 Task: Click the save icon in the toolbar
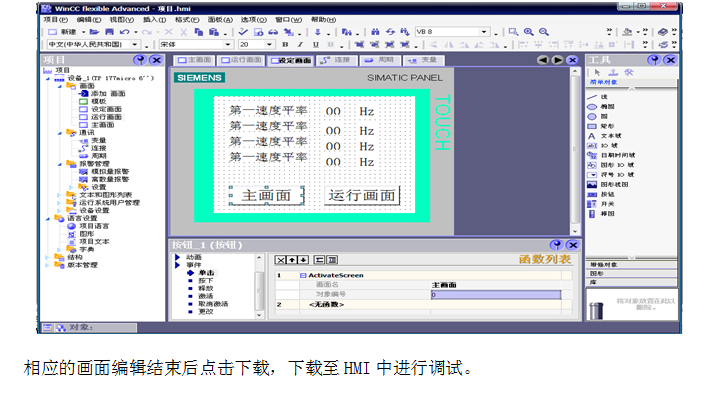[x=109, y=32]
